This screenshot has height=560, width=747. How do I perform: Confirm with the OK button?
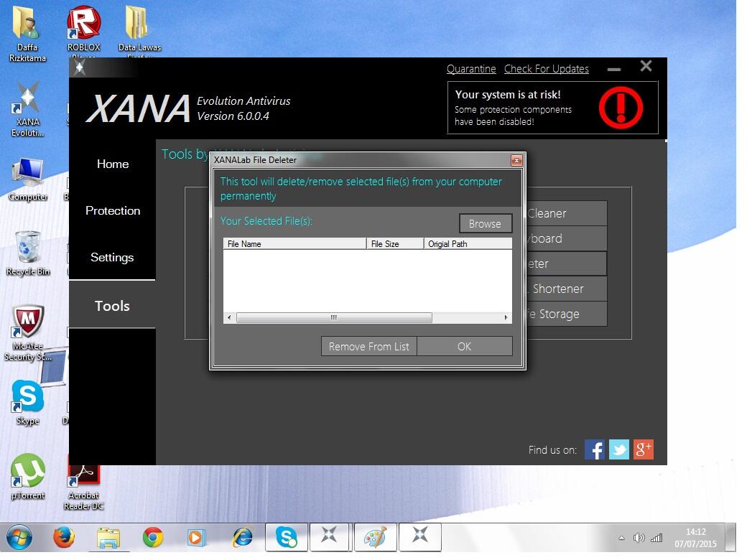pyautogui.click(x=465, y=346)
